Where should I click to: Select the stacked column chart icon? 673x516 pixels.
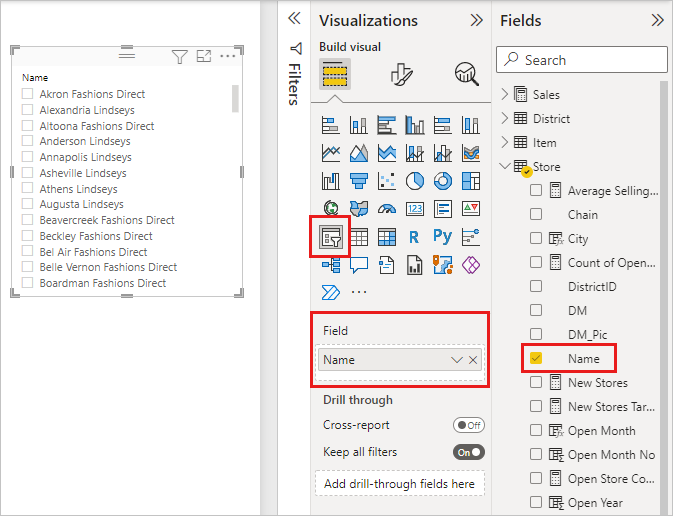coord(358,125)
